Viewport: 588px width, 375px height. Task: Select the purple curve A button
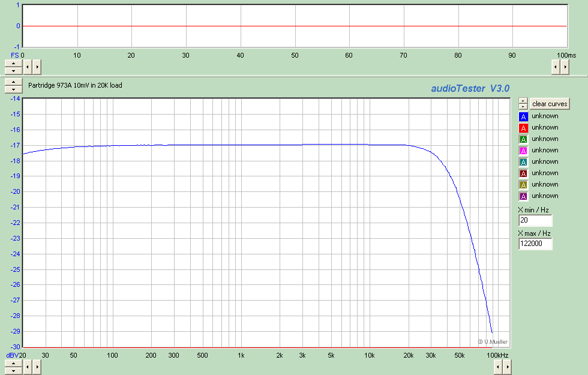[523, 196]
